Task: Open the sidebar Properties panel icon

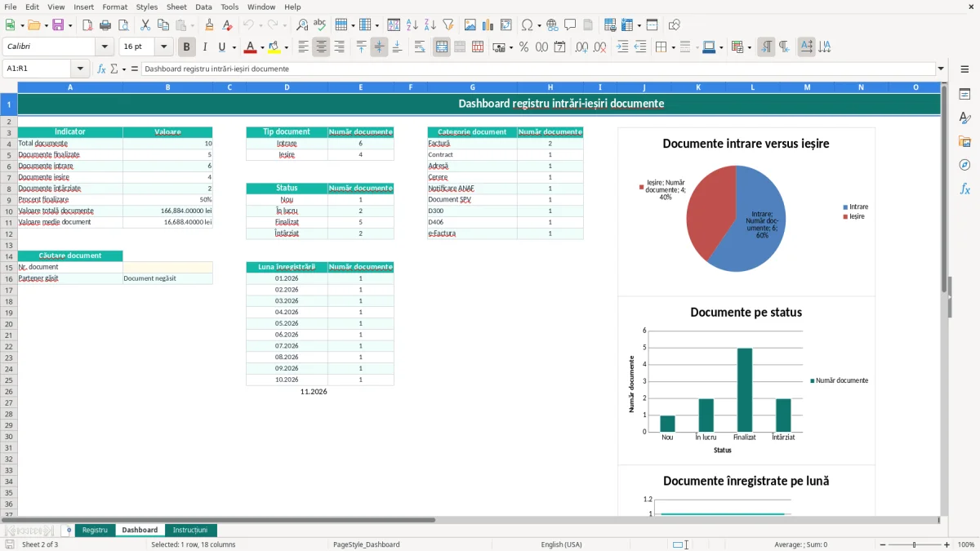Action: point(964,95)
